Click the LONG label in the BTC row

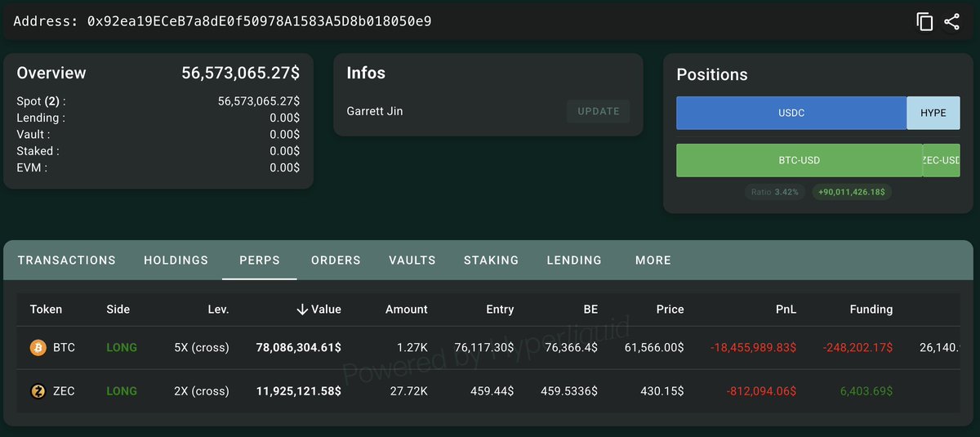[122, 348]
